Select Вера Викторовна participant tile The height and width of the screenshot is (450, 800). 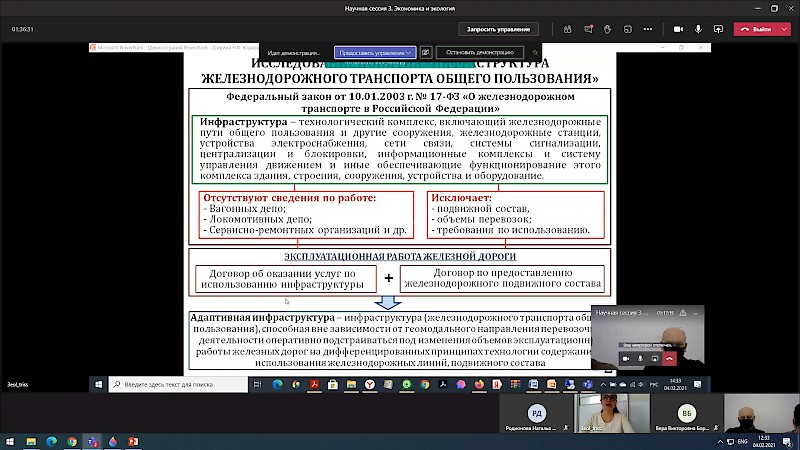click(x=687, y=416)
